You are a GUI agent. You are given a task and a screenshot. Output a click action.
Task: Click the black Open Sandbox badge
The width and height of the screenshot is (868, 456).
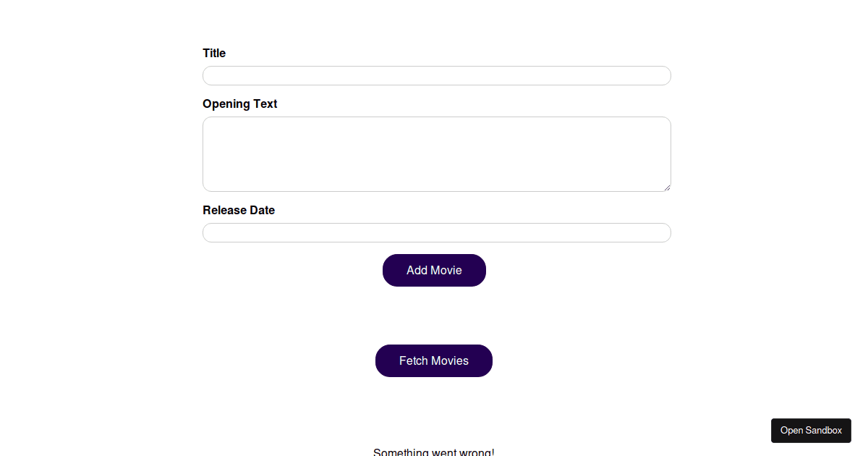coord(811,431)
